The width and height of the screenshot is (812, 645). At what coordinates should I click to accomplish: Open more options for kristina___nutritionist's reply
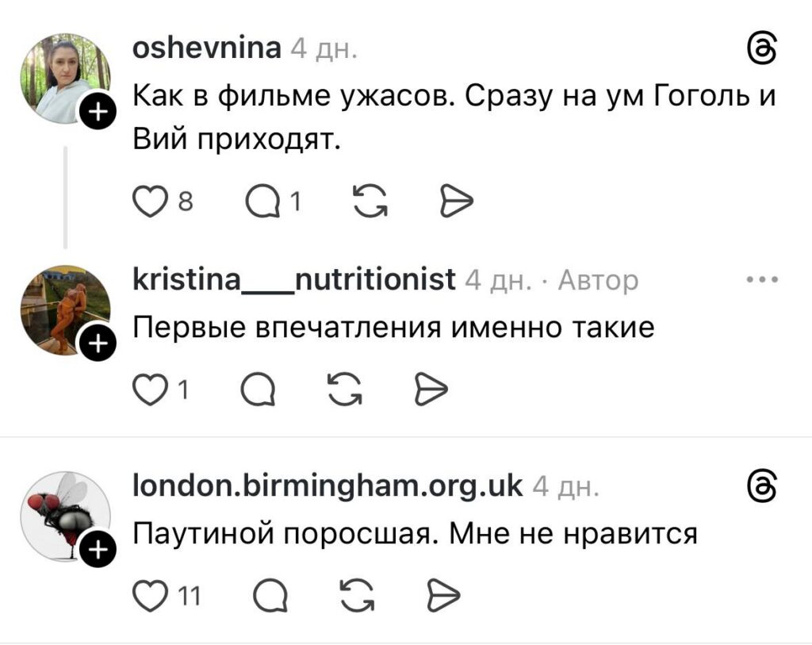pyautogui.click(x=763, y=280)
